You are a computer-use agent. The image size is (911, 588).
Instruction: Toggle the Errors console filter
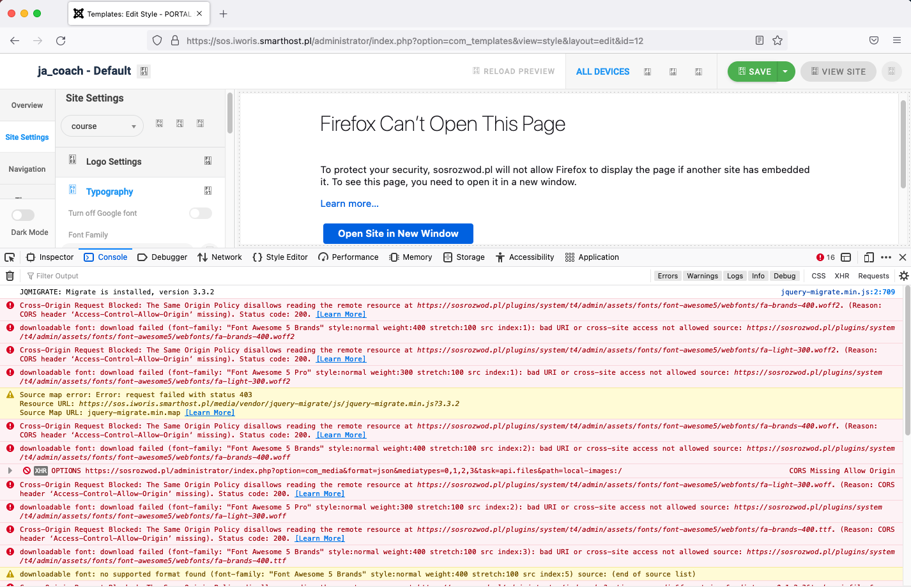668,276
